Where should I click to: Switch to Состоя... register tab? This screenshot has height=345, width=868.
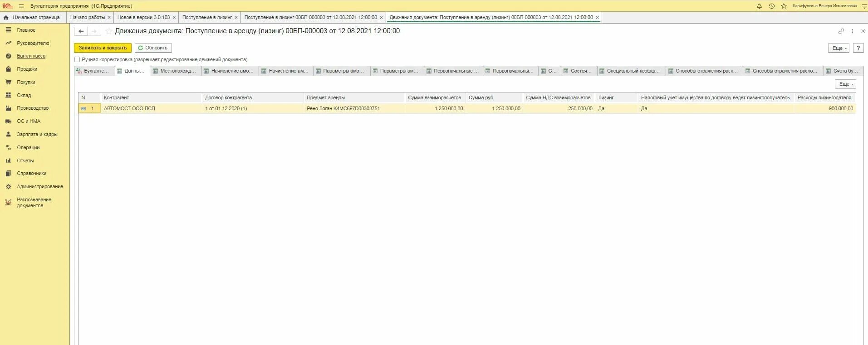579,71
